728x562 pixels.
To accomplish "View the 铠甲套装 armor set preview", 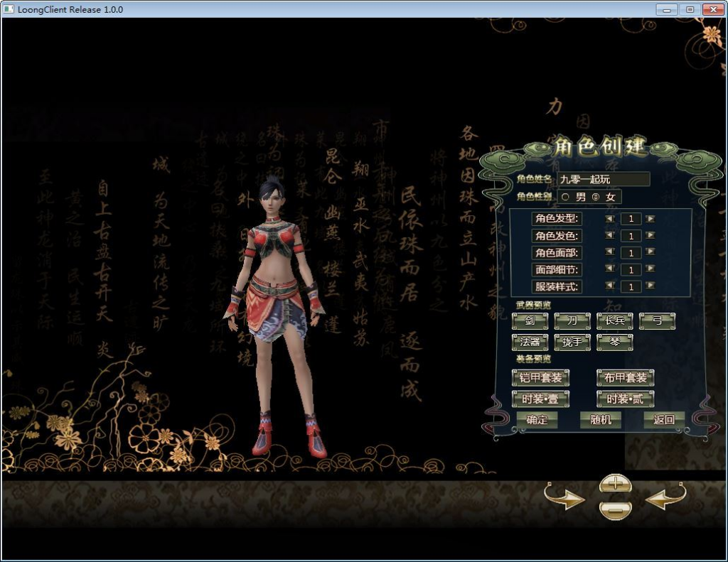I will click(x=540, y=378).
